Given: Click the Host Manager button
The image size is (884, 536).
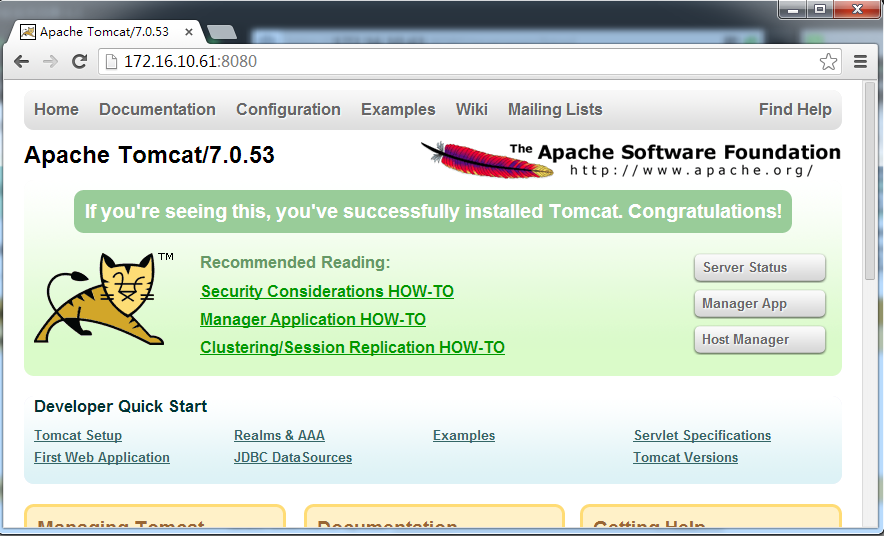Looking at the screenshot, I should (x=760, y=339).
